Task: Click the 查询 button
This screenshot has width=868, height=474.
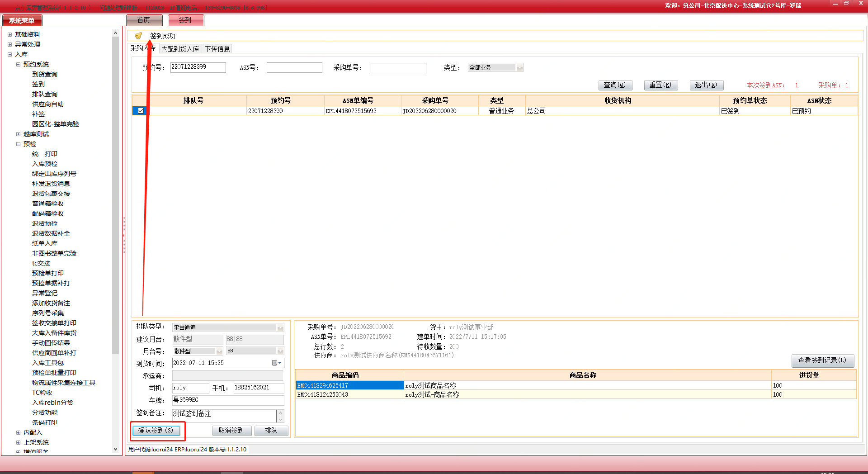Action: (x=615, y=85)
